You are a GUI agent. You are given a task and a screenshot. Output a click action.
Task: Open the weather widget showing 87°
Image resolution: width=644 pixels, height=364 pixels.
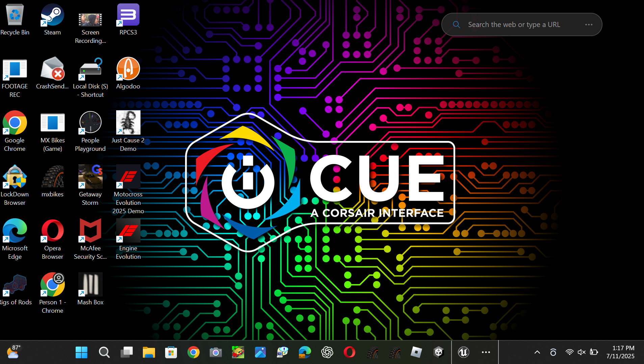pos(14,352)
